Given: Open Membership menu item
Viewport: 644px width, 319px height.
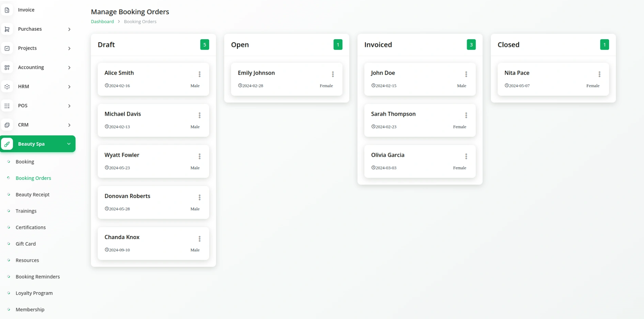Looking at the screenshot, I should [30, 310].
